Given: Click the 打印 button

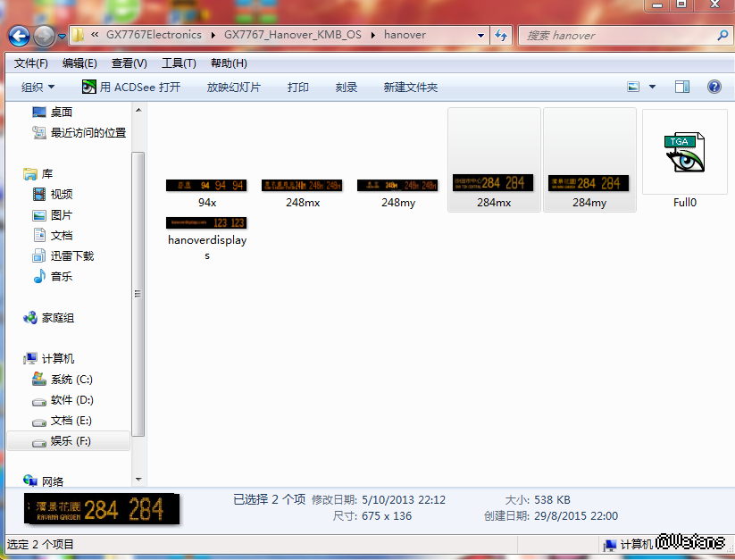Looking at the screenshot, I should [297, 88].
